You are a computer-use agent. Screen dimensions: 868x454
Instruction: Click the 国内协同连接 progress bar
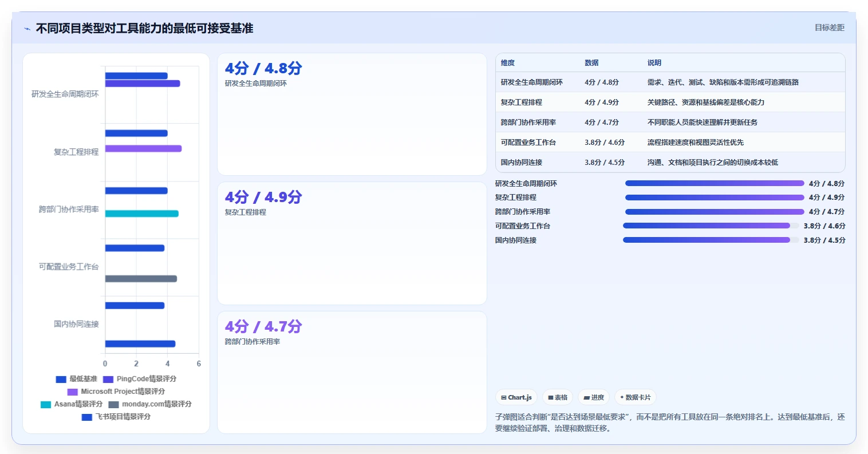coord(711,240)
